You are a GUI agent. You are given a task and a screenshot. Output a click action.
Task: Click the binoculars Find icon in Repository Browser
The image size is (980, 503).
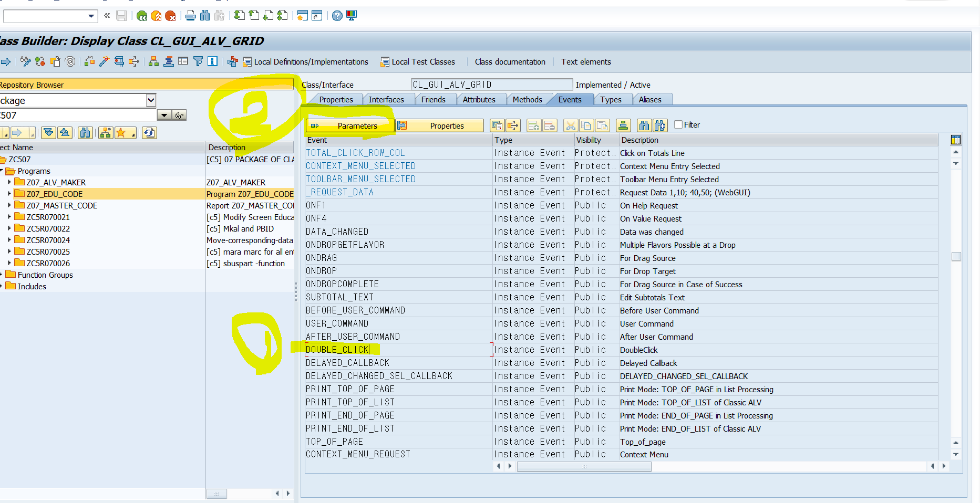point(85,133)
